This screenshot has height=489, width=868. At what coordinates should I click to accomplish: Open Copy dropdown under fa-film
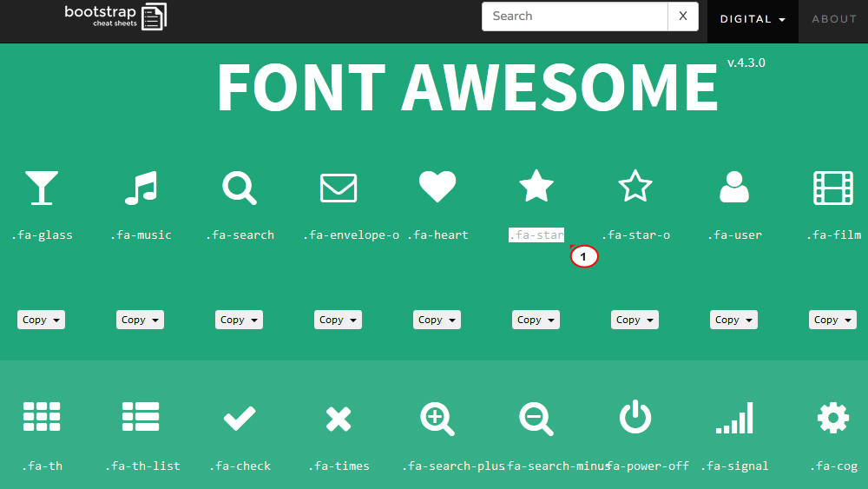[833, 320]
